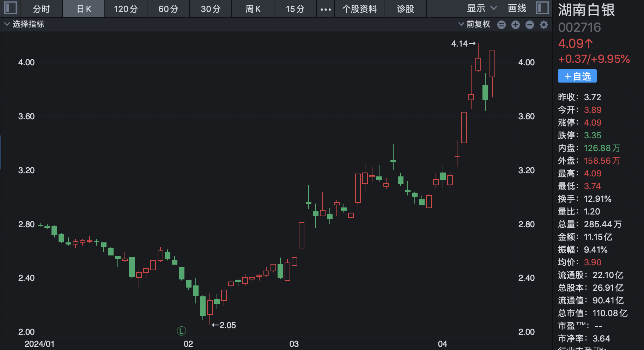This screenshot has width=644, height=350.
Task: Select the 60分 period tab
Action: point(168,9)
